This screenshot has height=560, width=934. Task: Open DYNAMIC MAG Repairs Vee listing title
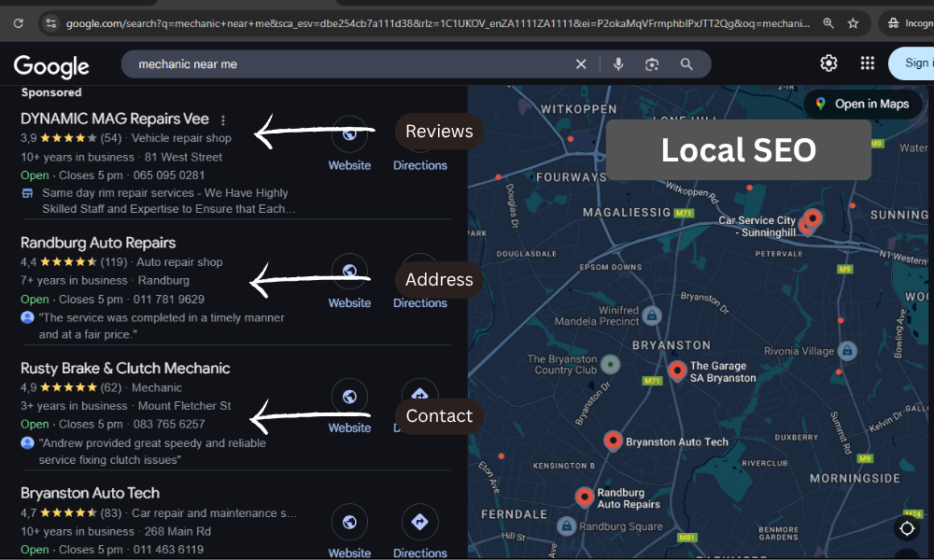pos(115,119)
